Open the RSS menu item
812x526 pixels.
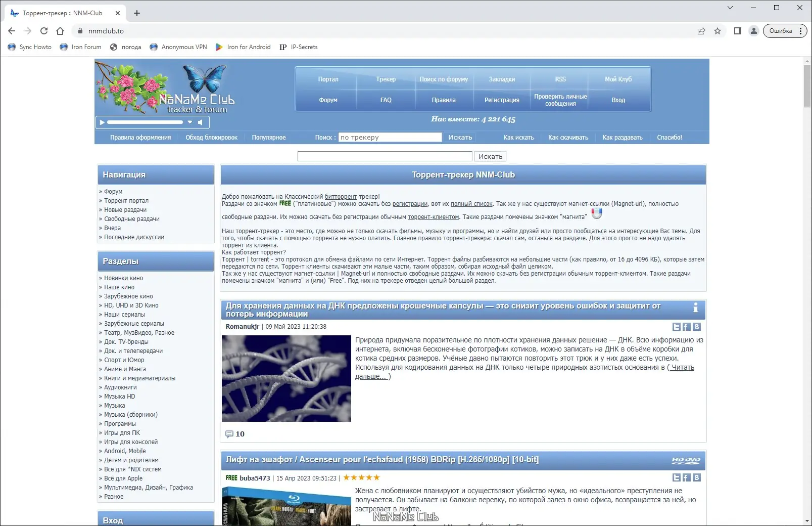[560, 79]
